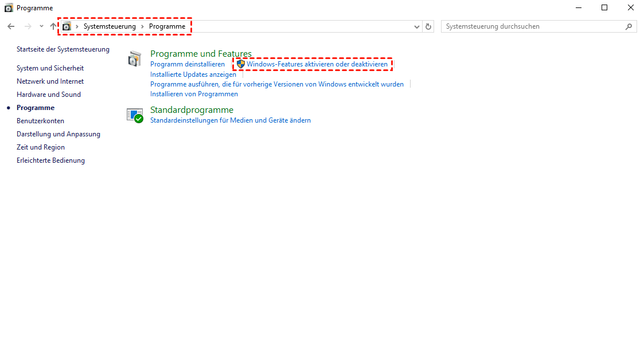The height and width of the screenshot is (361, 644).
Task: Open Programme ausführen für vorherige Windows-Versionen
Action: tap(277, 84)
